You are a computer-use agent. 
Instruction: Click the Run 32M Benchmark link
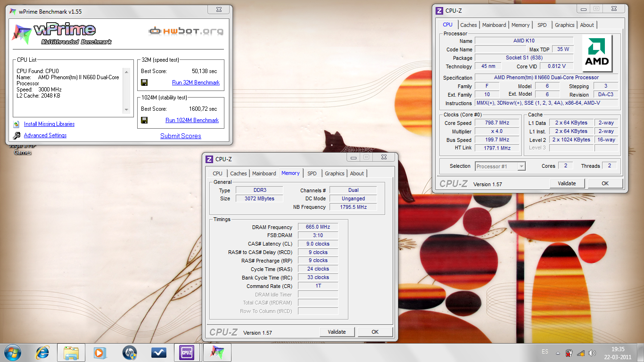point(196,82)
